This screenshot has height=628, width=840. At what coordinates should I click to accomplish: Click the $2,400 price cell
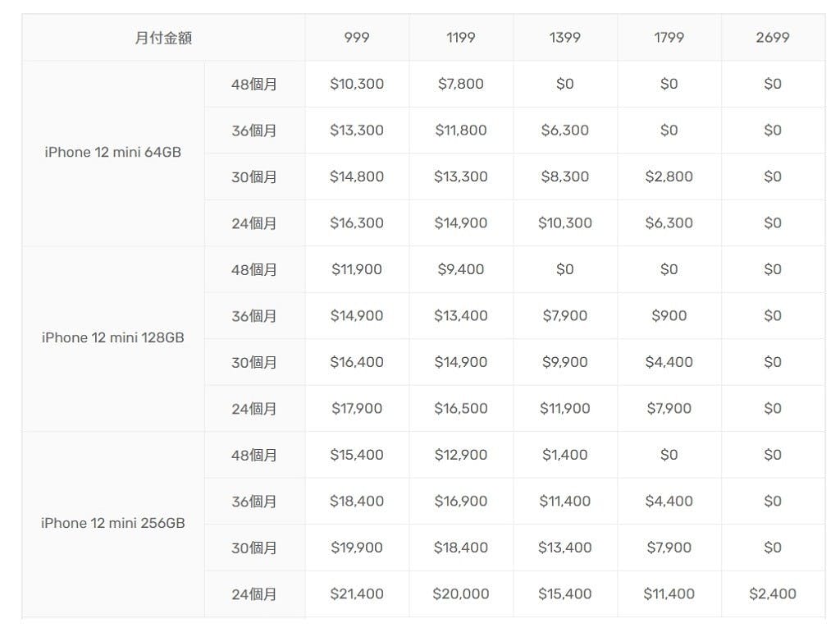pos(773,594)
